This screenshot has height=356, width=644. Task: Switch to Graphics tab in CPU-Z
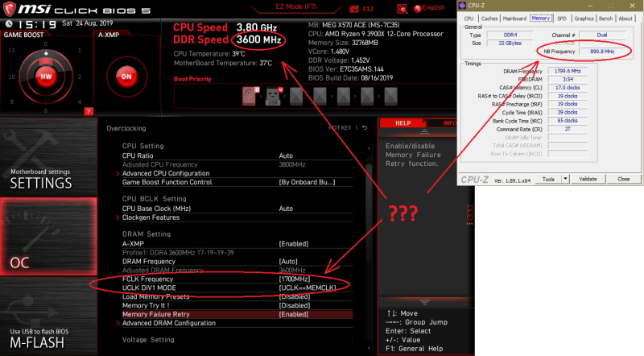[x=584, y=19]
